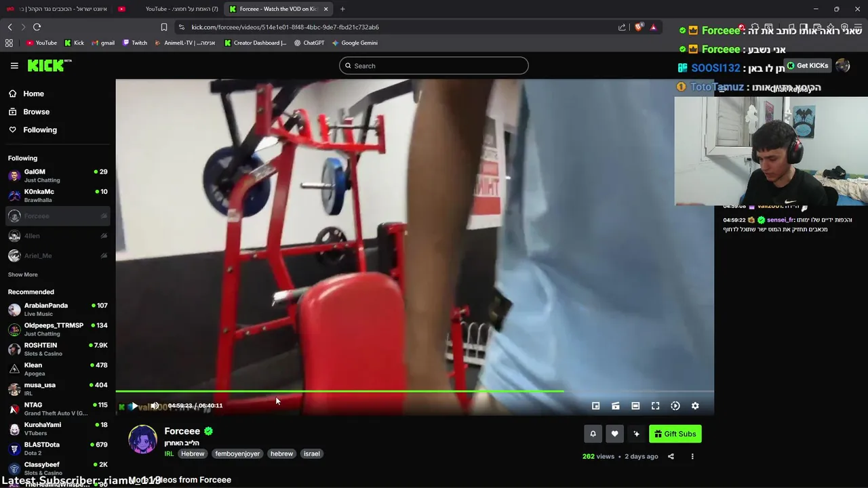
Task: Open the Klean recommended channel
Action: [x=58, y=369]
